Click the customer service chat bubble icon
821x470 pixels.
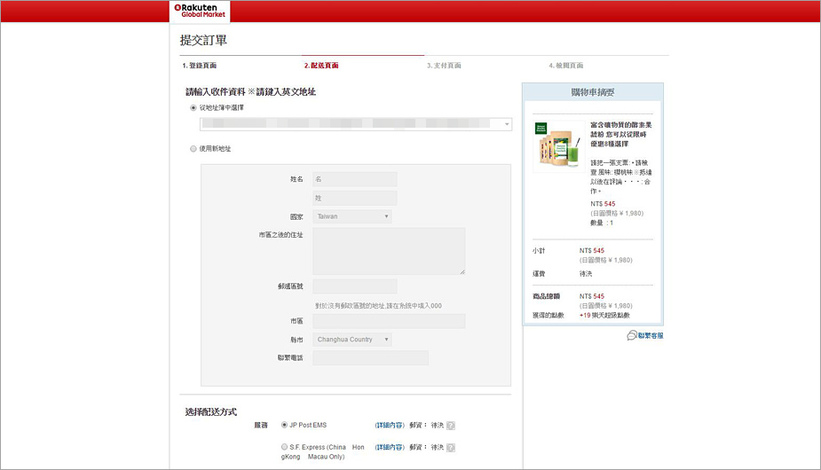(x=632, y=336)
